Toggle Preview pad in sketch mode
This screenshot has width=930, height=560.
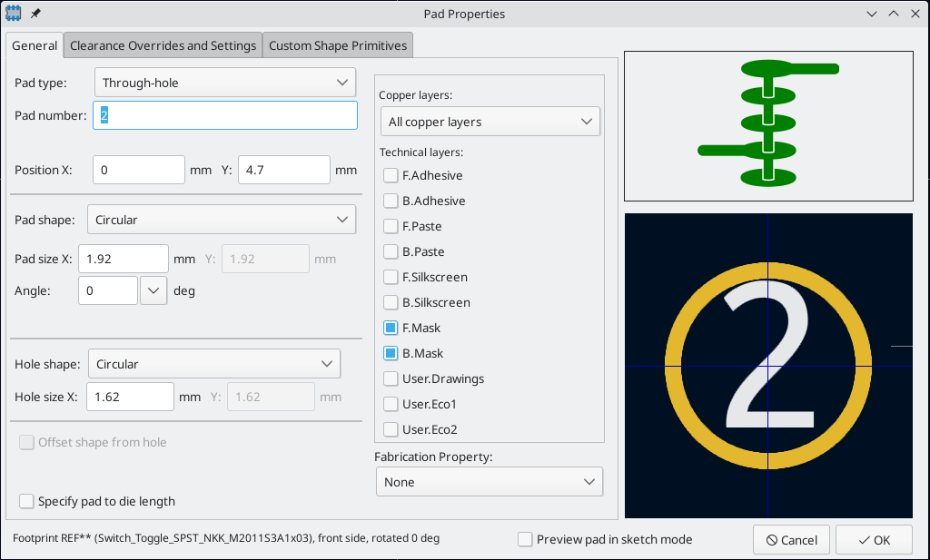(525, 539)
